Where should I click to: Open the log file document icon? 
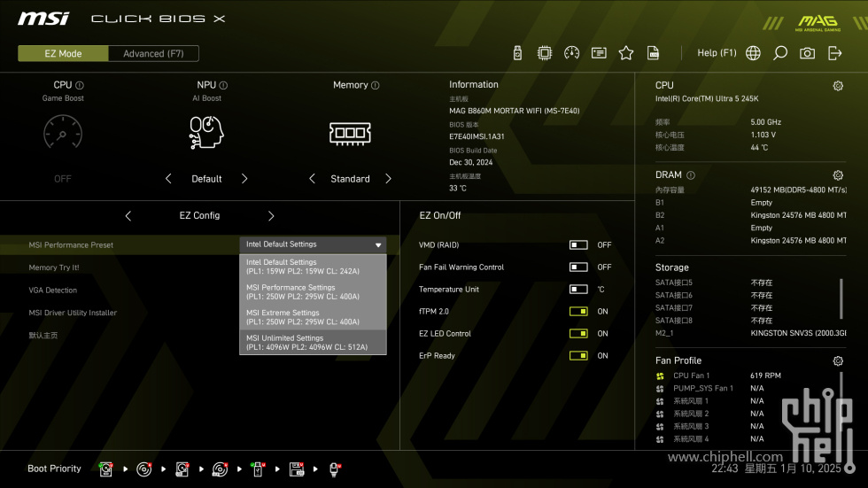[x=654, y=53]
